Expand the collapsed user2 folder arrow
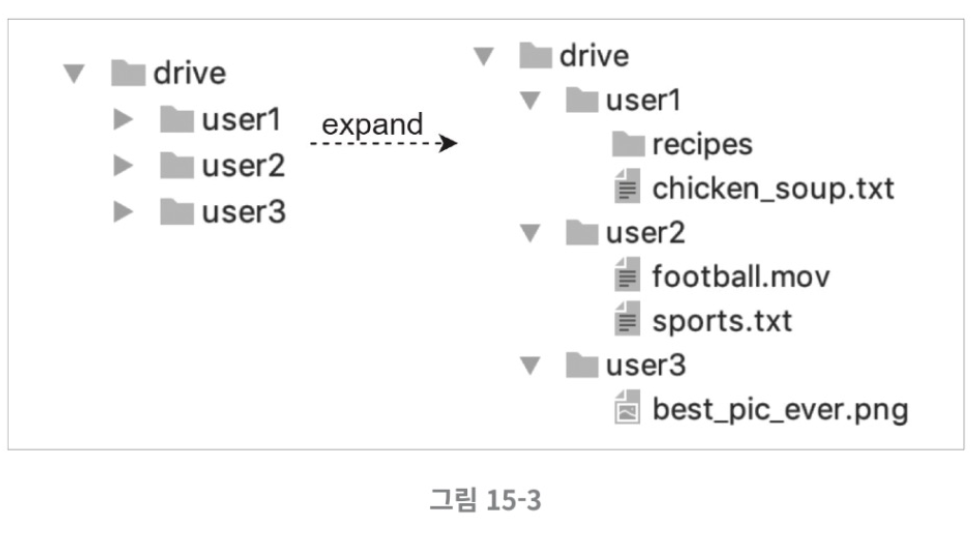The image size is (978, 536). click(x=123, y=165)
